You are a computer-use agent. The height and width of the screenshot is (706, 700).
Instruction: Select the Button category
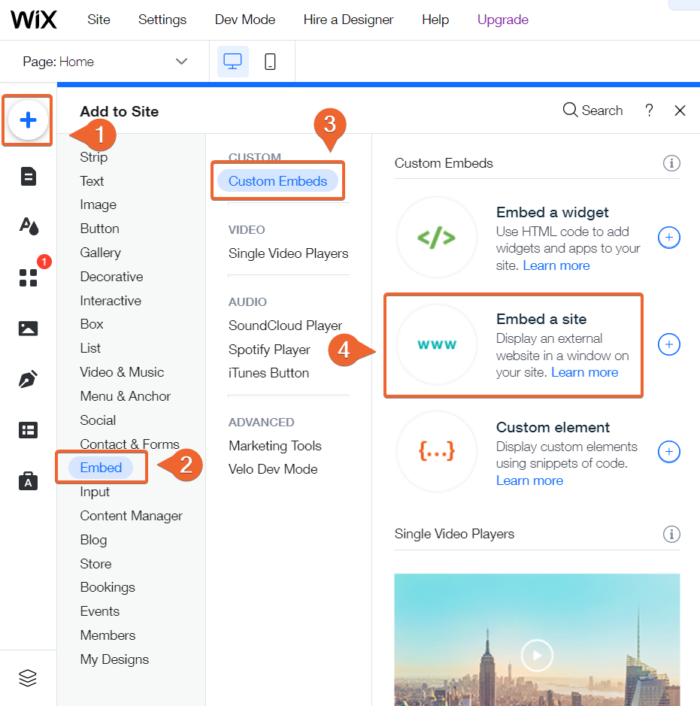click(99, 229)
